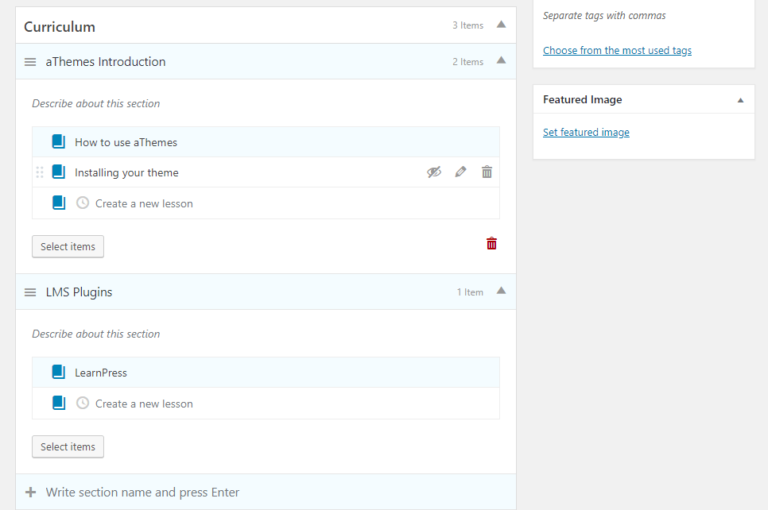The width and height of the screenshot is (768, 510).
Task: Click hamburger handle of aThemes Introduction section
Action: pyautogui.click(x=30, y=62)
